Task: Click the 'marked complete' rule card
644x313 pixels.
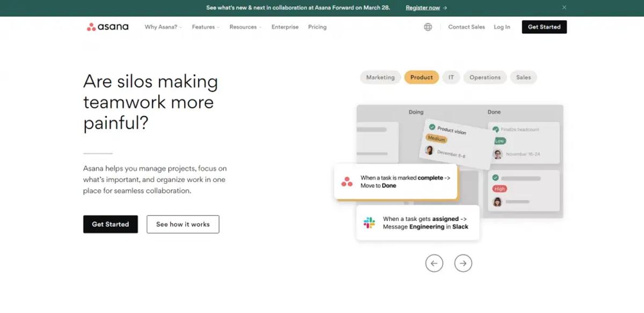Action: coord(396,182)
